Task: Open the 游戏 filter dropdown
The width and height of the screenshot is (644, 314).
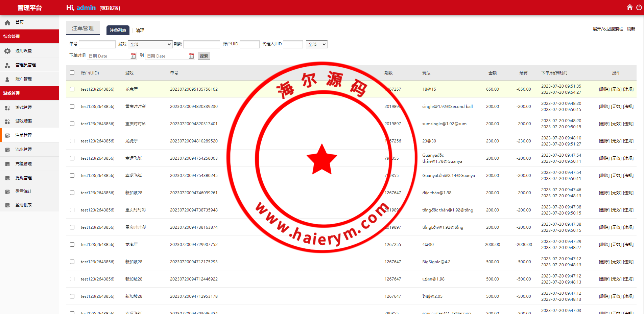Action: tap(150, 44)
